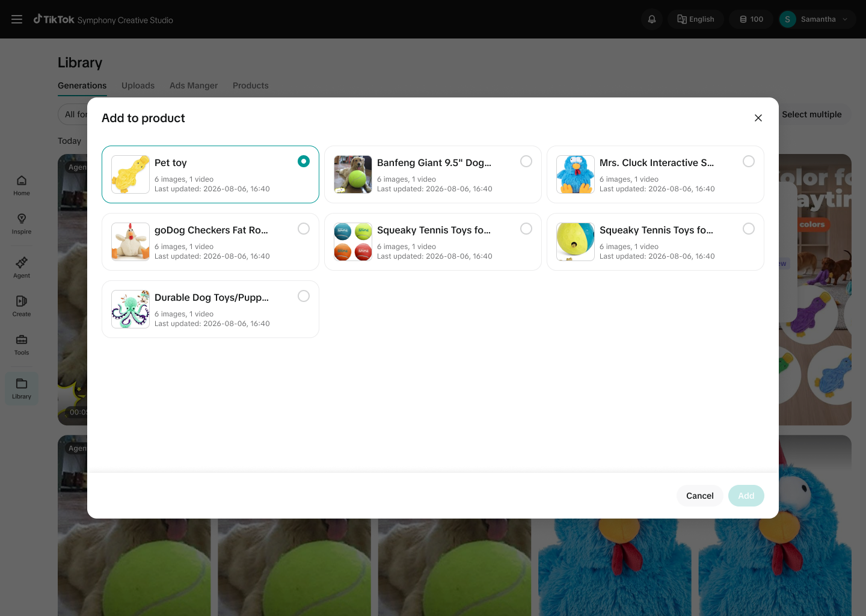Open Inspire in sidebar
This screenshot has width=866, height=616.
[22, 224]
